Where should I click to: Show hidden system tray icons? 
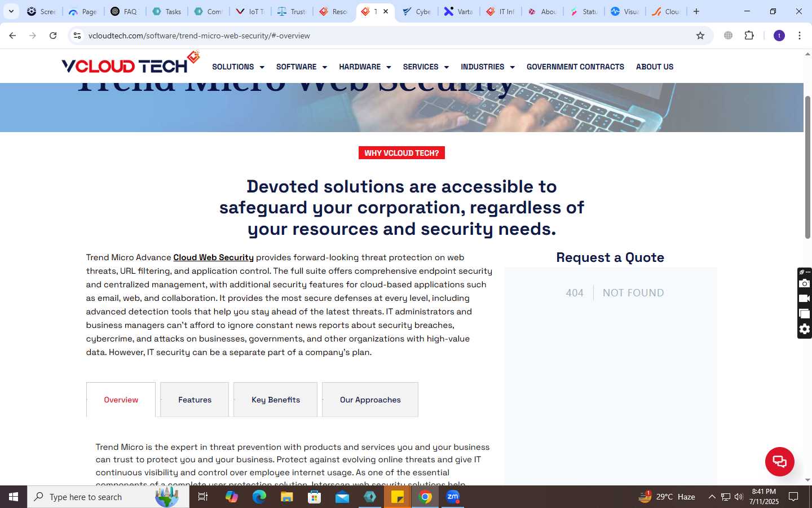pos(712,497)
